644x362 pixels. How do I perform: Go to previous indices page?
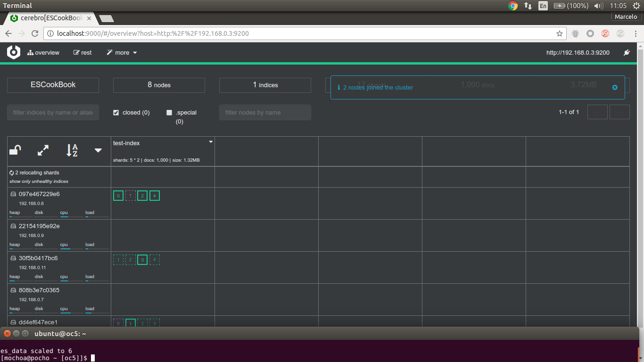pyautogui.click(x=597, y=112)
